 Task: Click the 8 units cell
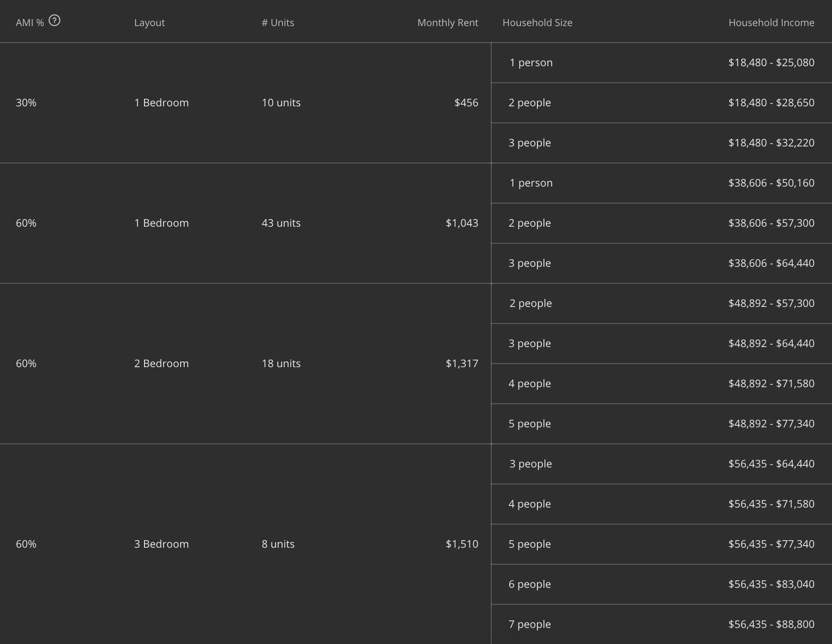(278, 544)
